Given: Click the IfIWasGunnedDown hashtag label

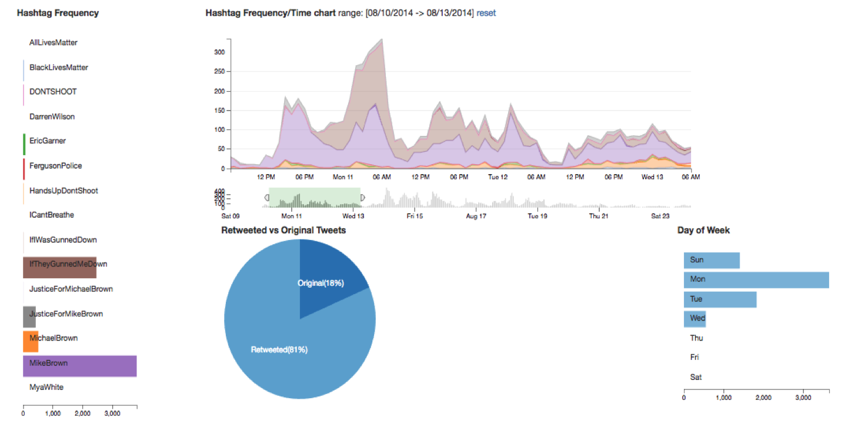Looking at the screenshot, I should pos(63,239).
